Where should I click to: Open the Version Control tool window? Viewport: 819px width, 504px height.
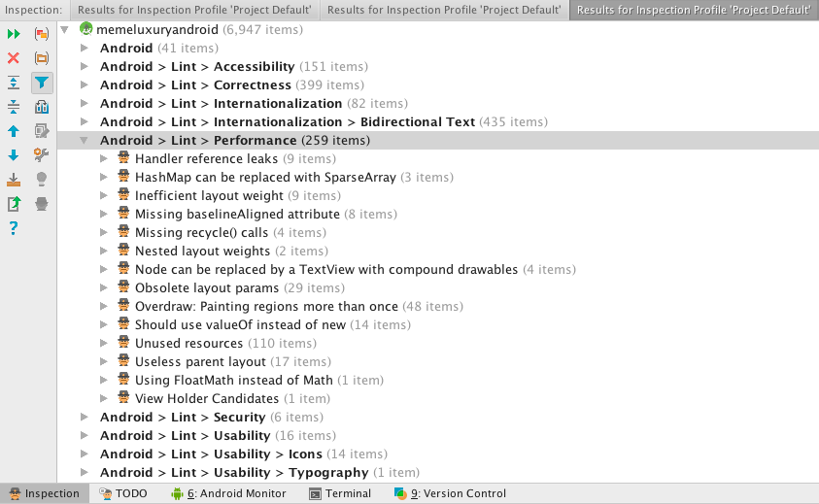(x=450, y=493)
